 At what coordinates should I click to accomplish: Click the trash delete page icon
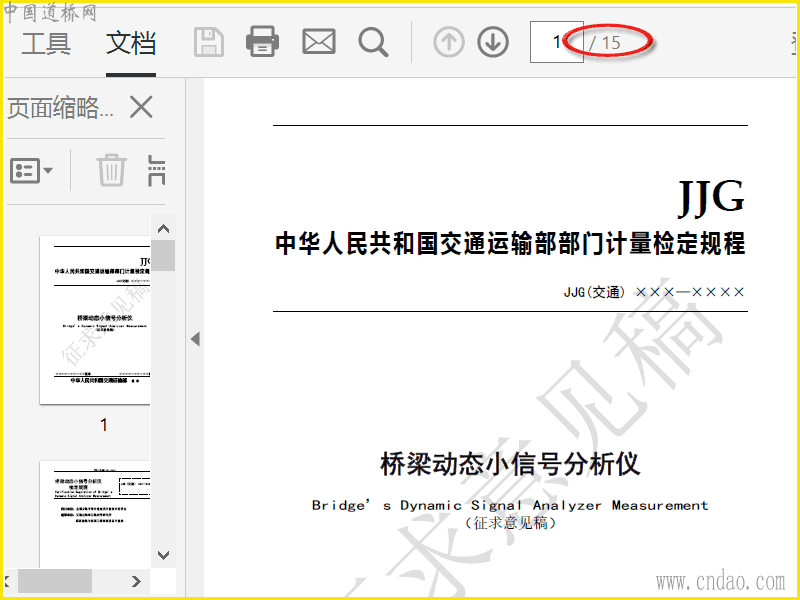[111, 170]
